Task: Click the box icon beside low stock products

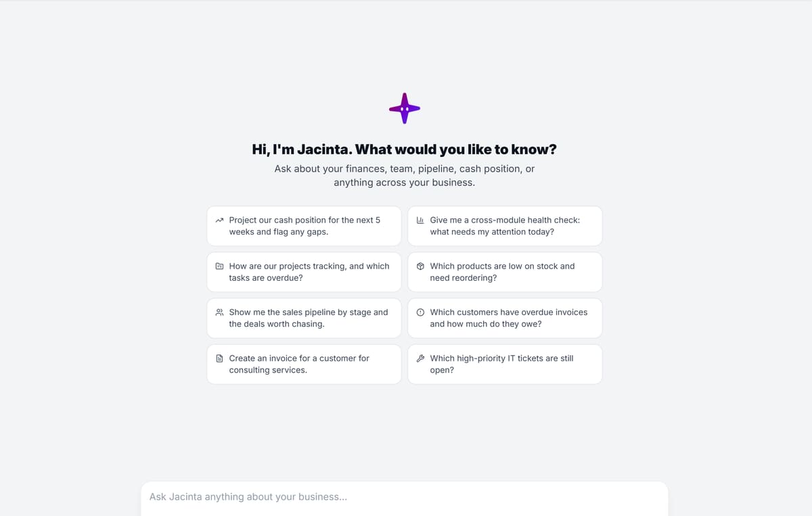Action: pos(420,266)
